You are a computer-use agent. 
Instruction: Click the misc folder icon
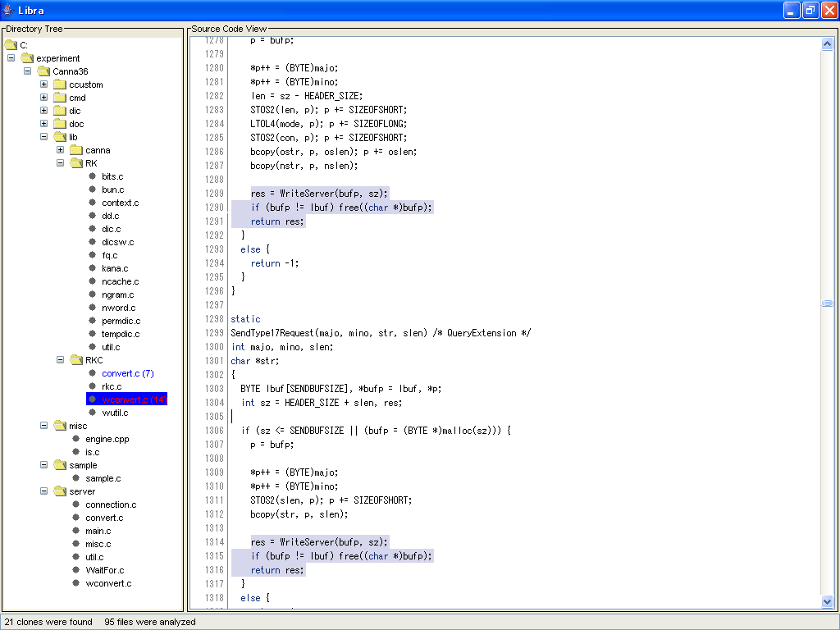tap(59, 426)
